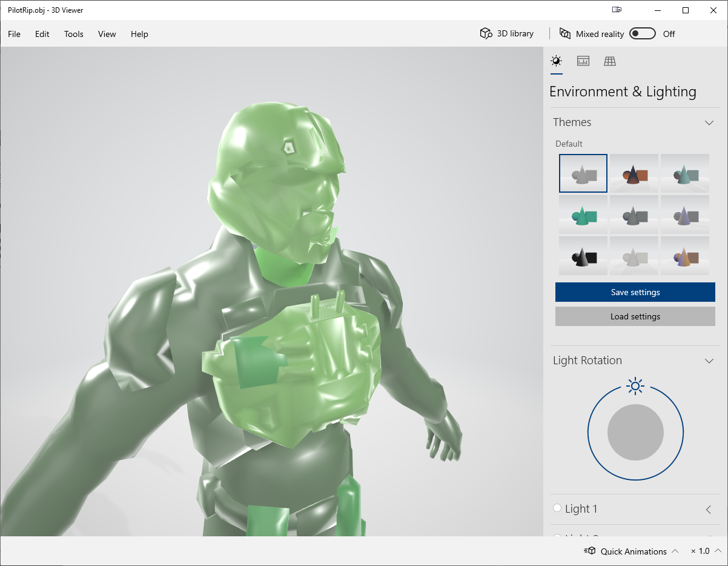This screenshot has height=566, width=728.
Task: Select the black shapes theme thumbnail
Action: click(x=583, y=256)
